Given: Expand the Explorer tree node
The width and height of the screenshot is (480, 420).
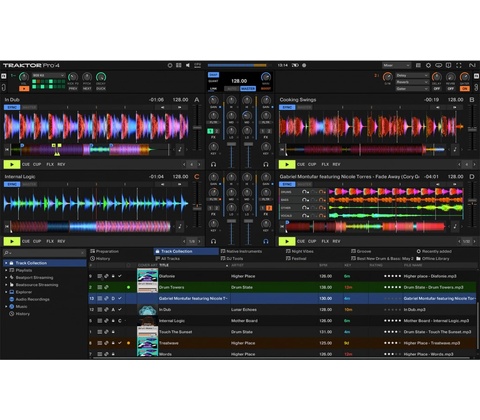Looking at the screenshot, I should coord(6,292).
